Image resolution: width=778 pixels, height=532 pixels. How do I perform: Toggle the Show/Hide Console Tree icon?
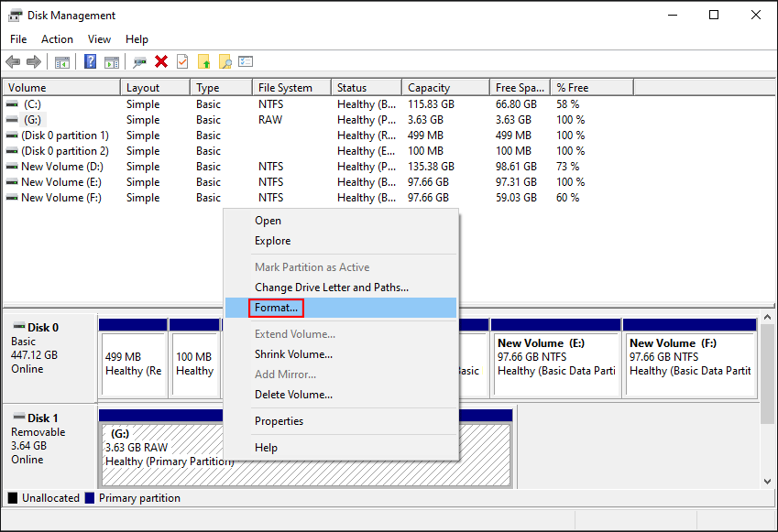coord(60,61)
